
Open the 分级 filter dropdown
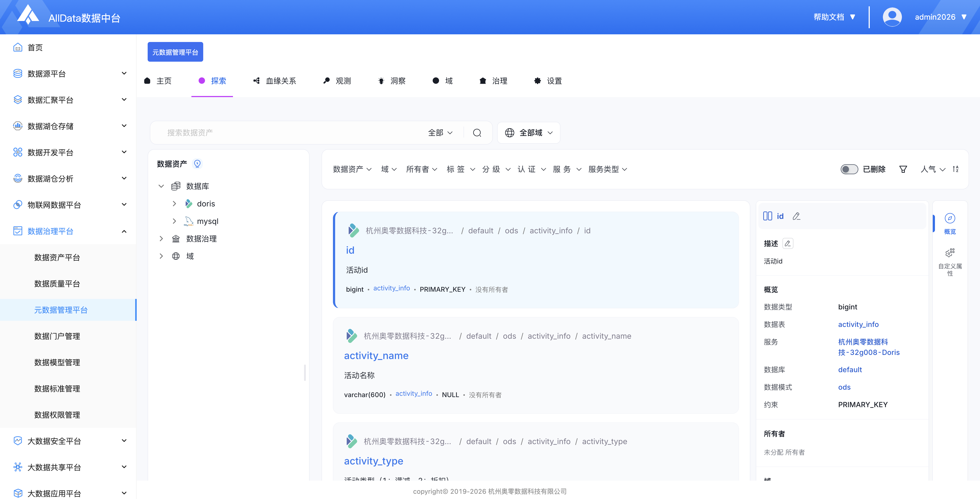496,169
